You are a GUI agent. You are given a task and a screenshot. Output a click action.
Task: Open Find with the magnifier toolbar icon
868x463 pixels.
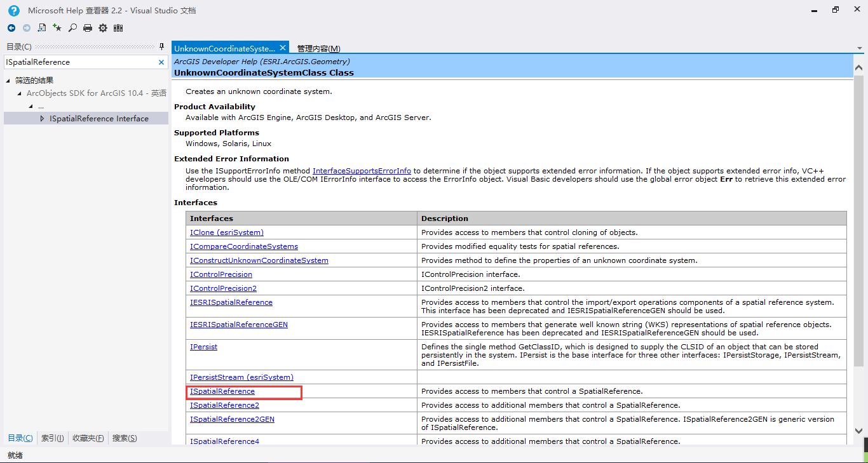72,28
